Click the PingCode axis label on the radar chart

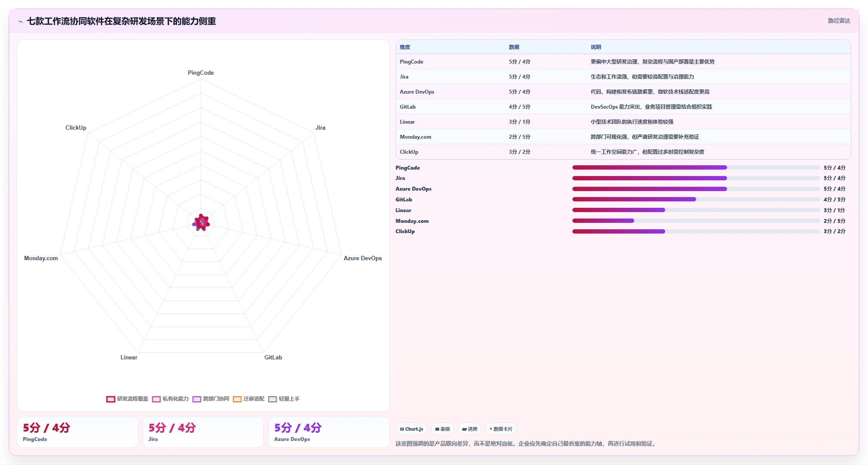(x=201, y=73)
